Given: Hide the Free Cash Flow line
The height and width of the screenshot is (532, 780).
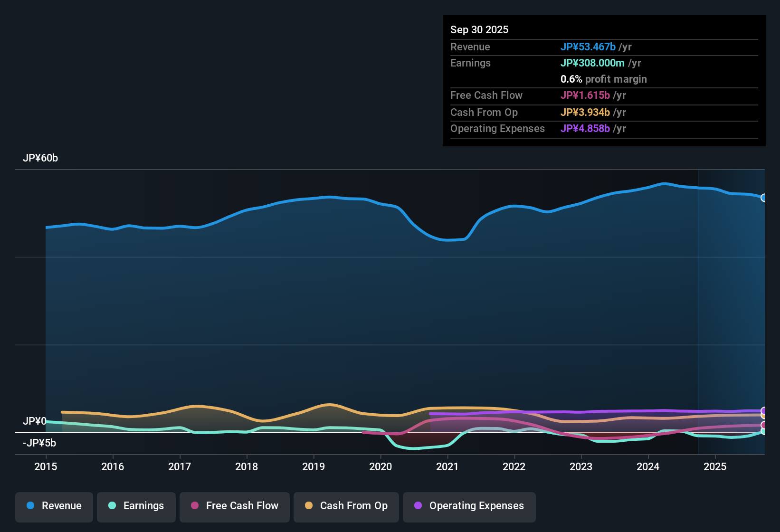Looking at the screenshot, I should click(x=234, y=506).
